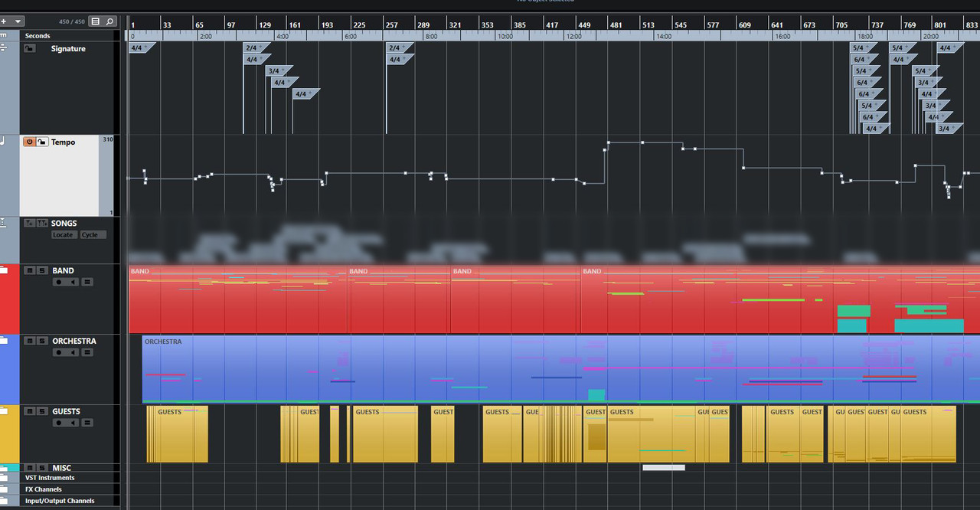Image resolution: width=980 pixels, height=510 pixels.
Task: Click the 450 / 450 track count
Action: pyautogui.click(x=71, y=21)
